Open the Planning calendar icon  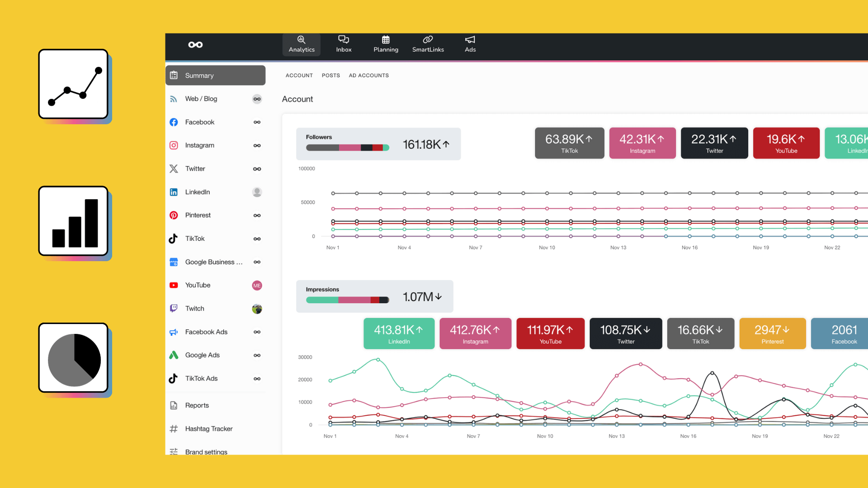(x=386, y=44)
